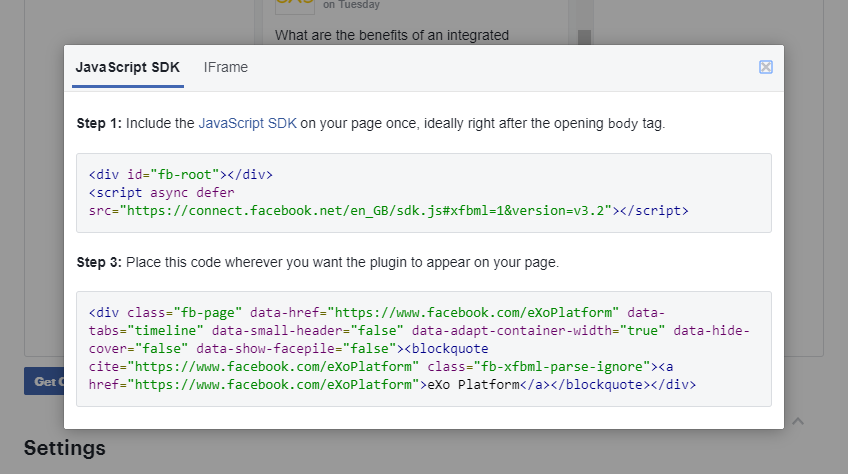
Task: Close the embed code dialog
Action: coord(765,67)
